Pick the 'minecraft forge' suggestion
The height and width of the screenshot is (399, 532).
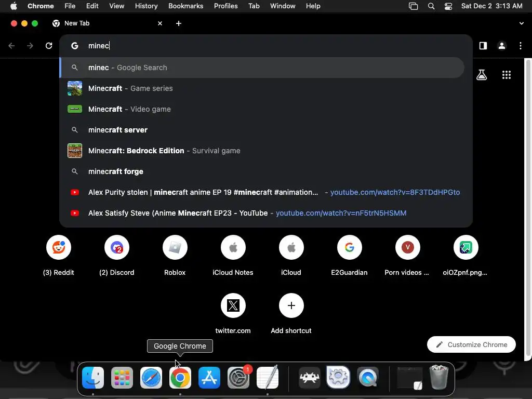tap(262, 171)
